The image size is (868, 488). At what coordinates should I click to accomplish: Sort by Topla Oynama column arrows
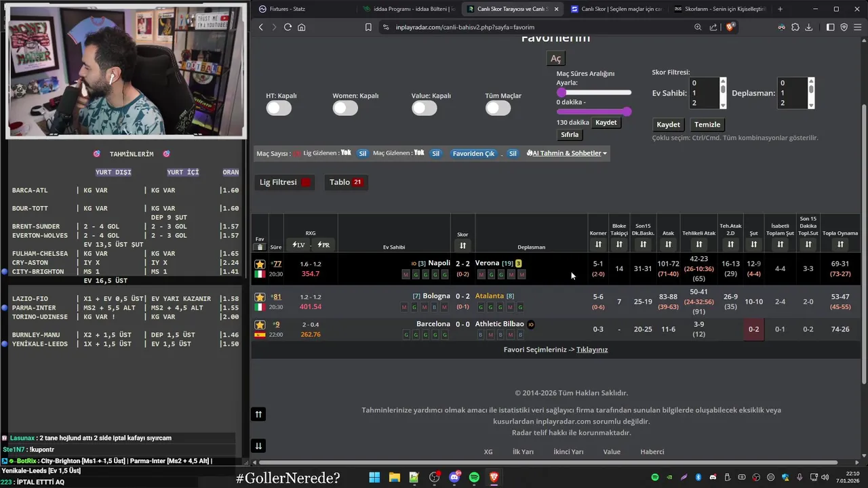click(x=840, y=244)
